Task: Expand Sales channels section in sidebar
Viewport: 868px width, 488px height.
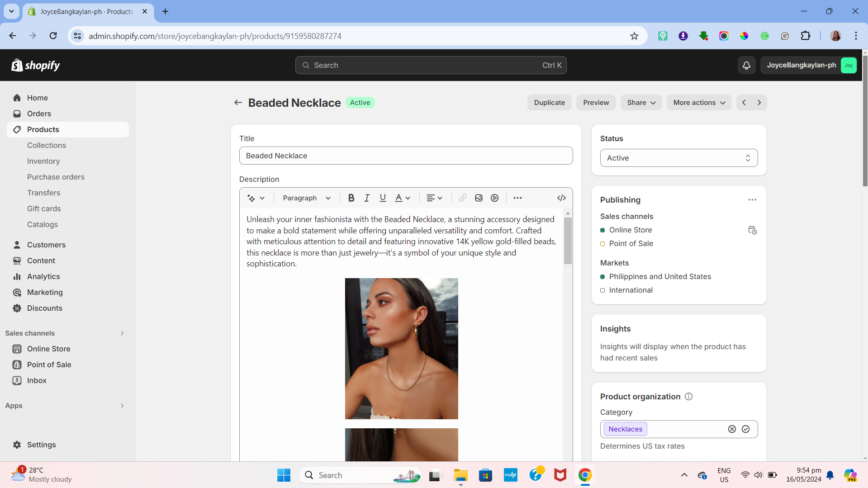Action: [122, 333]
